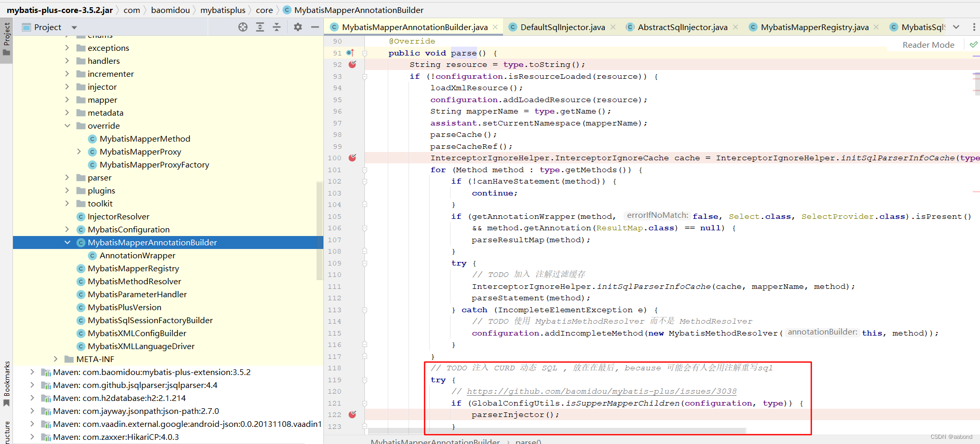The width and height of the screenshot is (980, 444).
Task: Open Project panel settings gear
Action: click(x=298, y=27)
